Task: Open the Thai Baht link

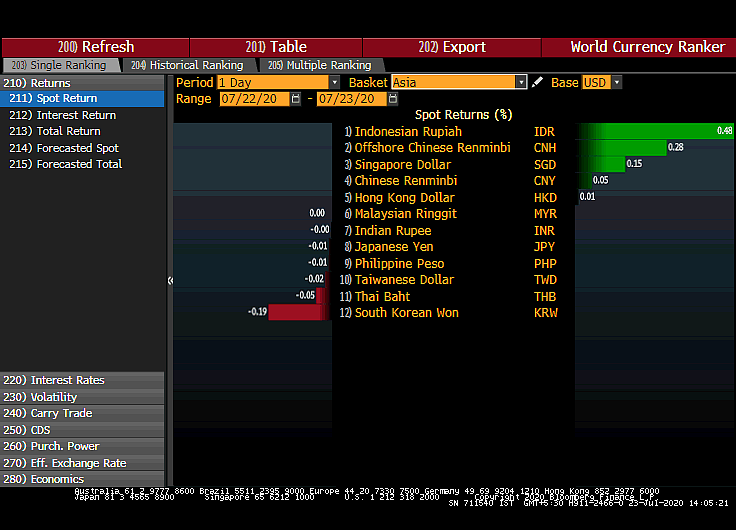Action: 382,296
